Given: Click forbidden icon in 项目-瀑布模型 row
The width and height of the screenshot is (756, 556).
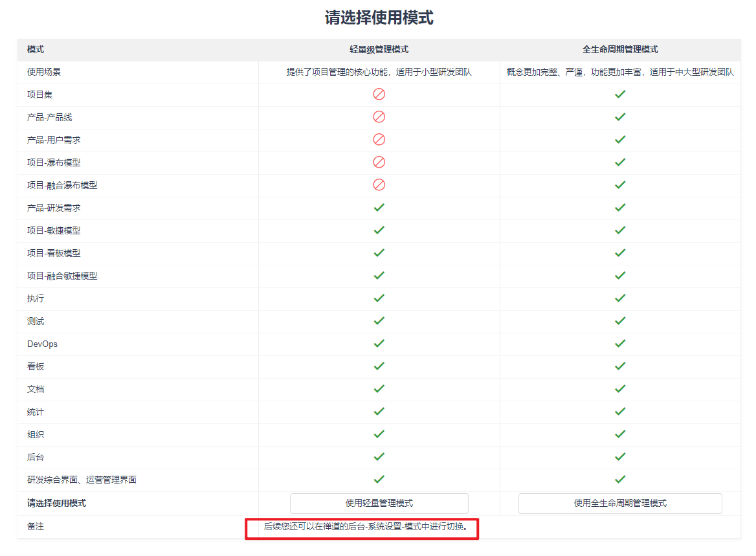Looking at the screenshot, I should [379, 162].
